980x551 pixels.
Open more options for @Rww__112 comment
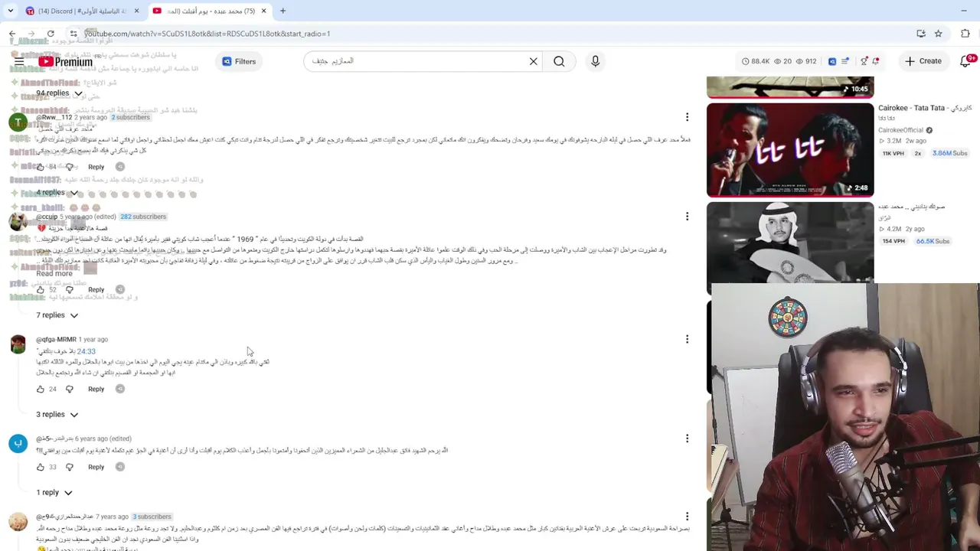(x=687, y=117)
